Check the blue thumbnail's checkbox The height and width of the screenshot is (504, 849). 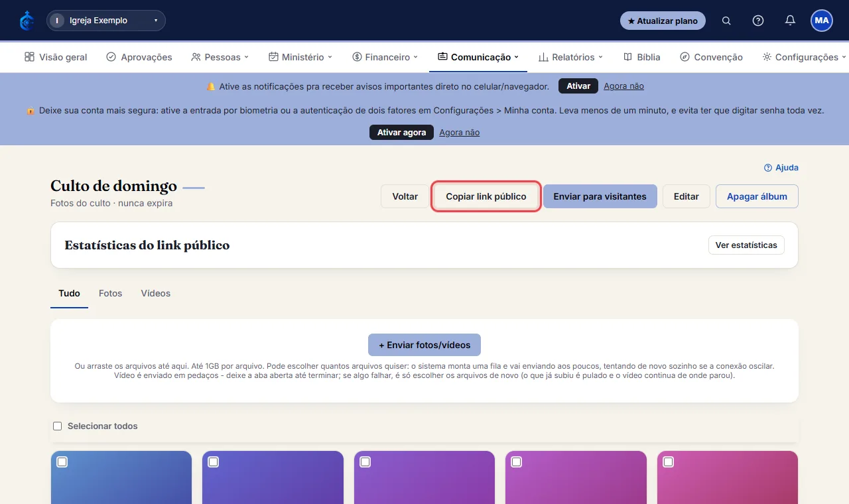coord(62,462)
